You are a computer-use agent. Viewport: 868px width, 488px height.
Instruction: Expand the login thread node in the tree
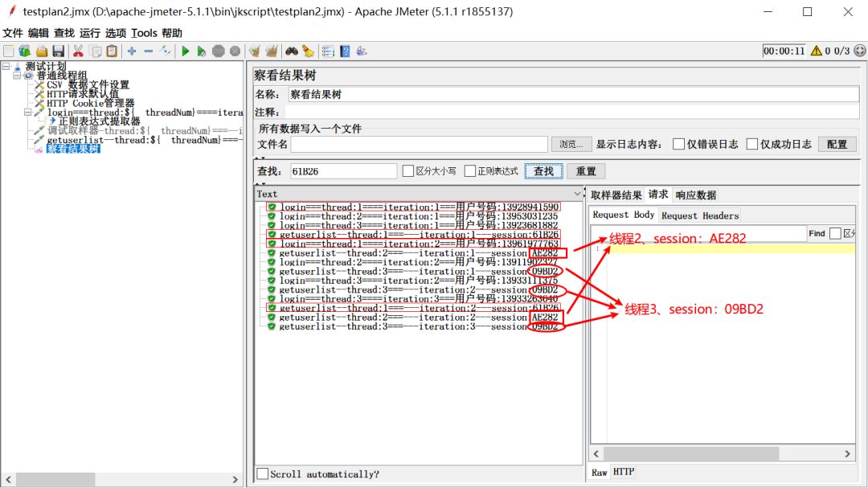[27, 112]
